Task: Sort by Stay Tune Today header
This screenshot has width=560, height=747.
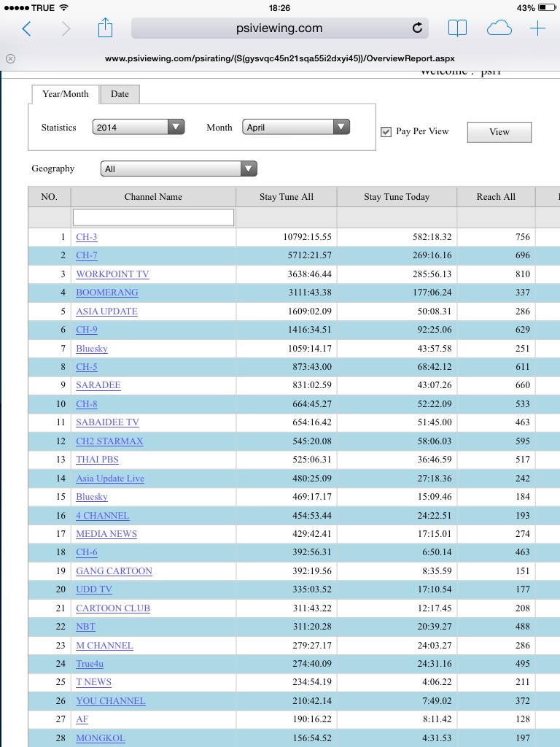Action: [x=397, y=197]
